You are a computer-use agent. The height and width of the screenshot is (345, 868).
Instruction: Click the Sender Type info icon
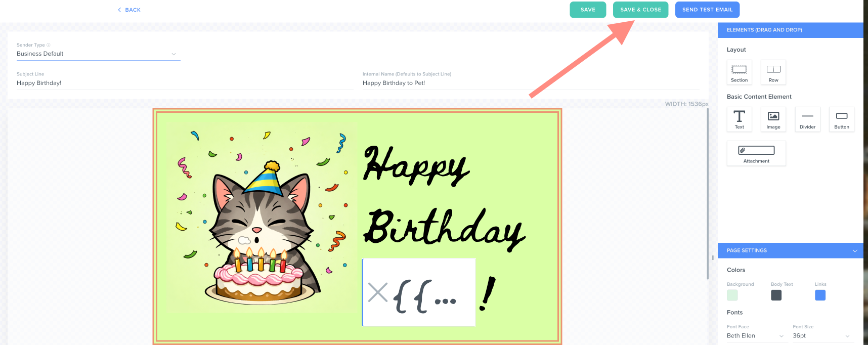49,45
